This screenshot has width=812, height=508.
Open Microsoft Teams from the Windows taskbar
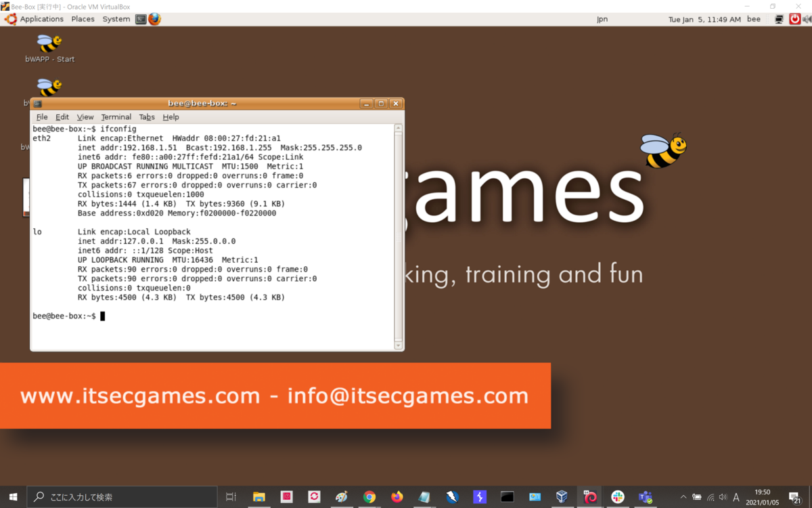pyautogui.click(x=645, y=496)
